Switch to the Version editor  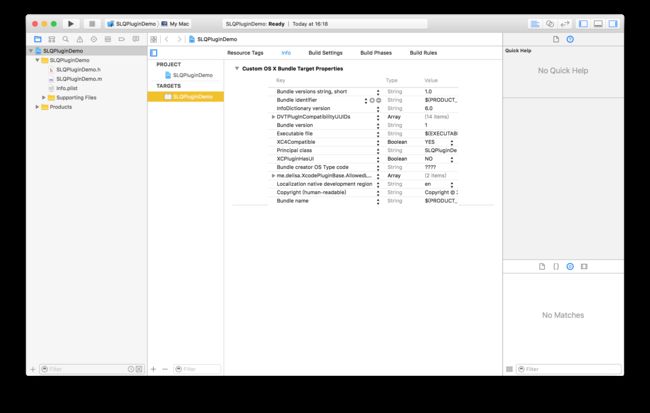[565, 24]
